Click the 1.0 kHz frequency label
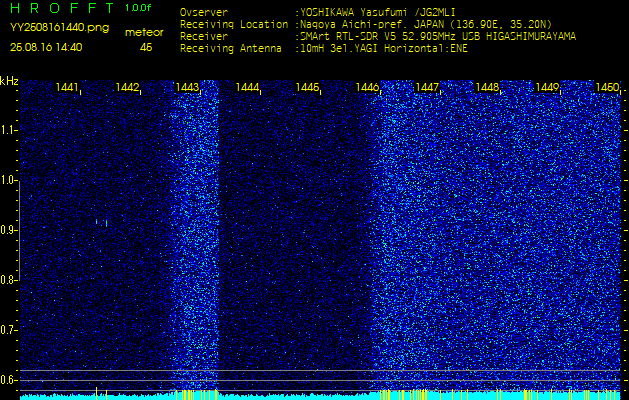Image resolution: width=629 pixels, height=400 pixels. click(x=7, y=180)
